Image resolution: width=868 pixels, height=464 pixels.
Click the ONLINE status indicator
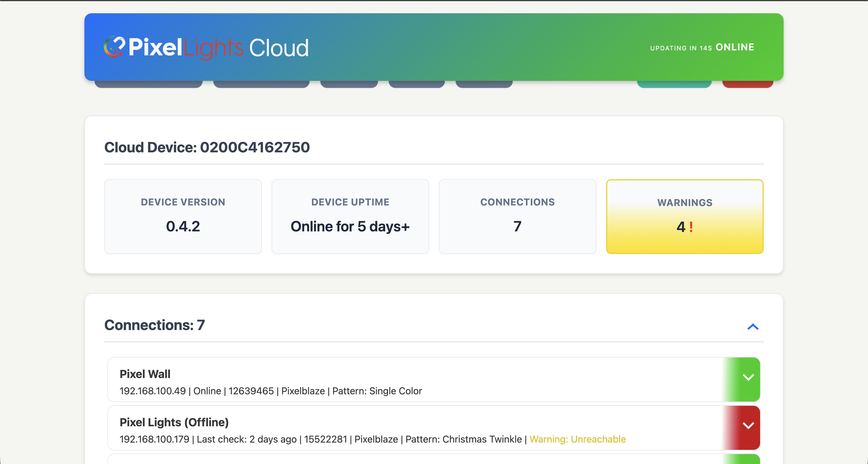point(734,47)
